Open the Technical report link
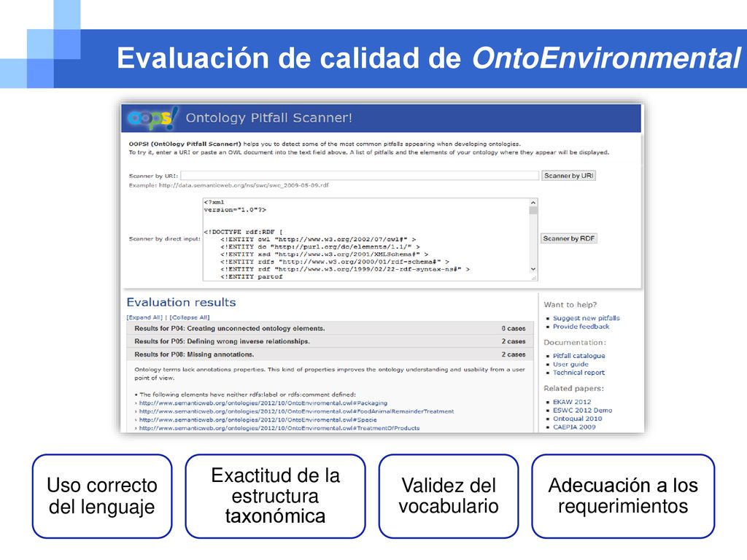This screenshot has height=560, width=747. (578, 373)
